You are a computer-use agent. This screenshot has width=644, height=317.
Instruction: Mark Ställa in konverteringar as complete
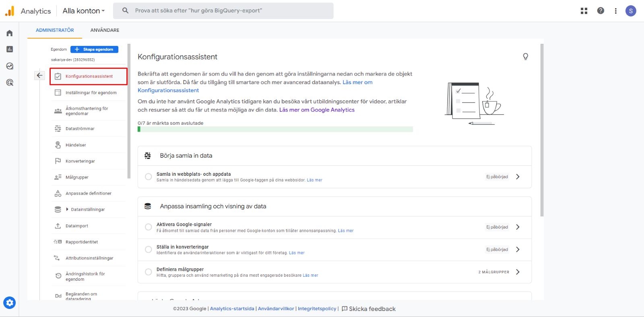coord(149,249)
